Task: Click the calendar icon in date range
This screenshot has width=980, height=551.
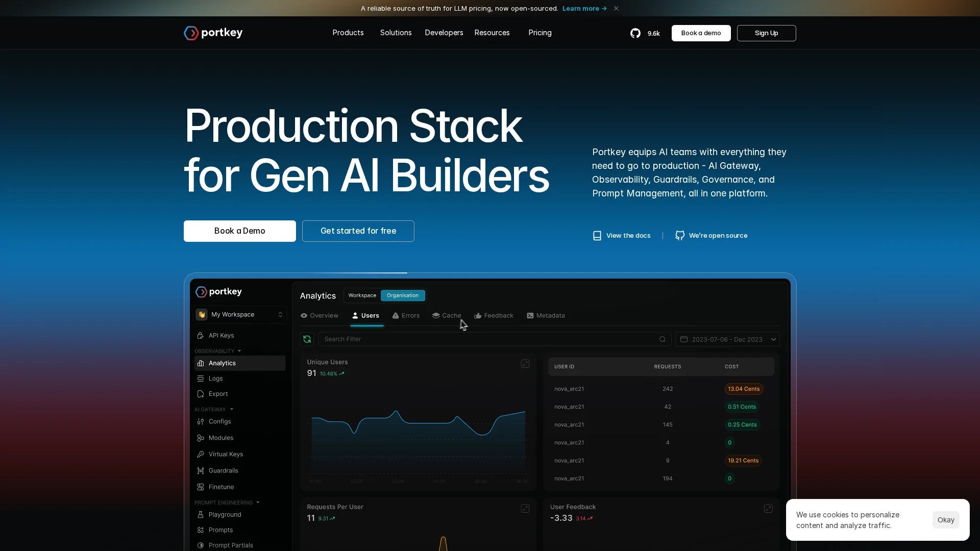Action: pyautogui.click(x=684, y=339)
